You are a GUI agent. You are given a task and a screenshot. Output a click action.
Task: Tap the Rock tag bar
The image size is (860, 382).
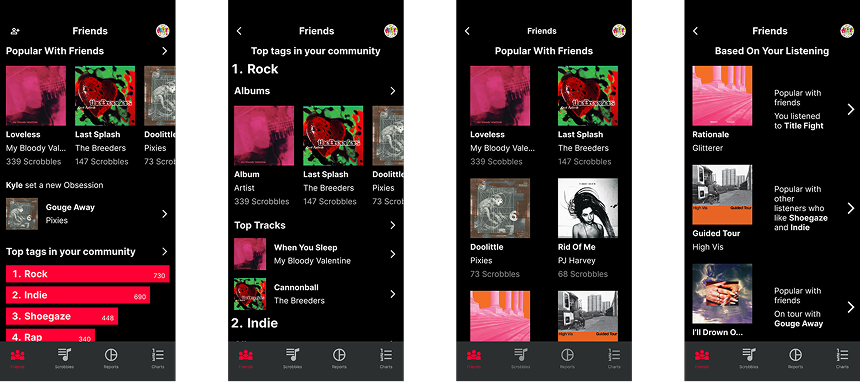pyautogui.click(x=88, y=274)
